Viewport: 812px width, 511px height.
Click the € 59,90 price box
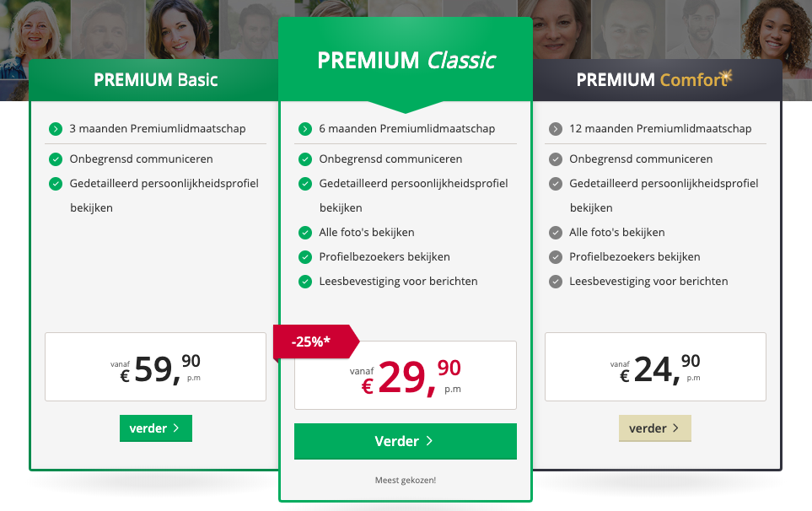tap(155, 367)
